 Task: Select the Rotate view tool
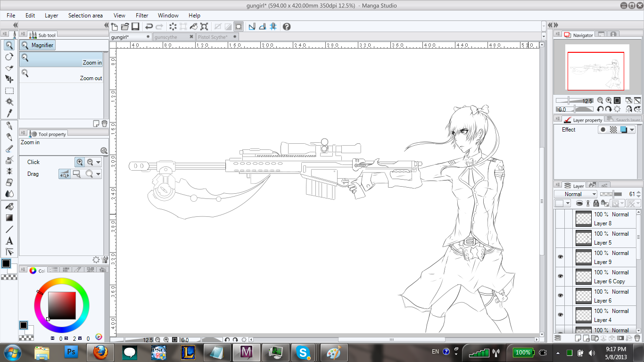click(9, 57)
